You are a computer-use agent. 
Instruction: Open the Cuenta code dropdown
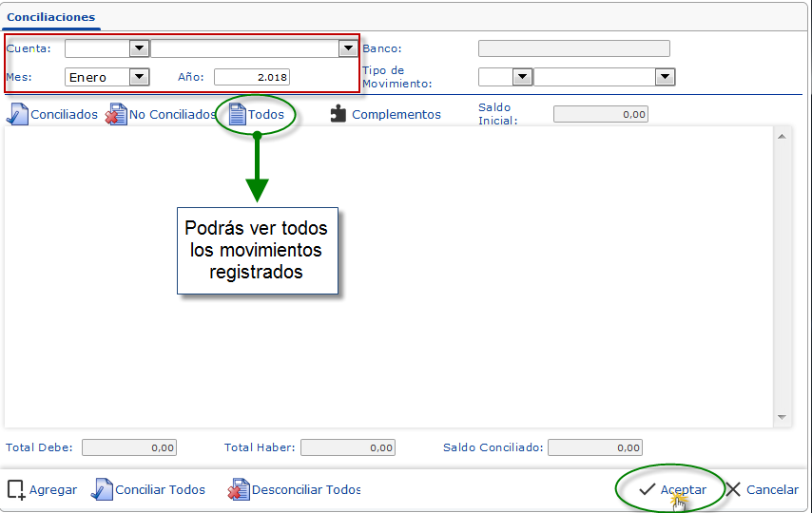click(x=139, y=48)
